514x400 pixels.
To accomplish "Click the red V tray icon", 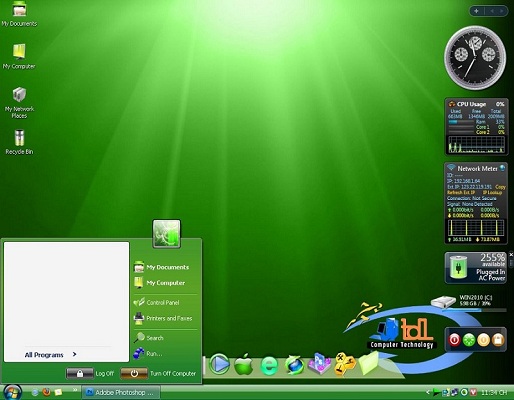I will click(x=473, y=392).
